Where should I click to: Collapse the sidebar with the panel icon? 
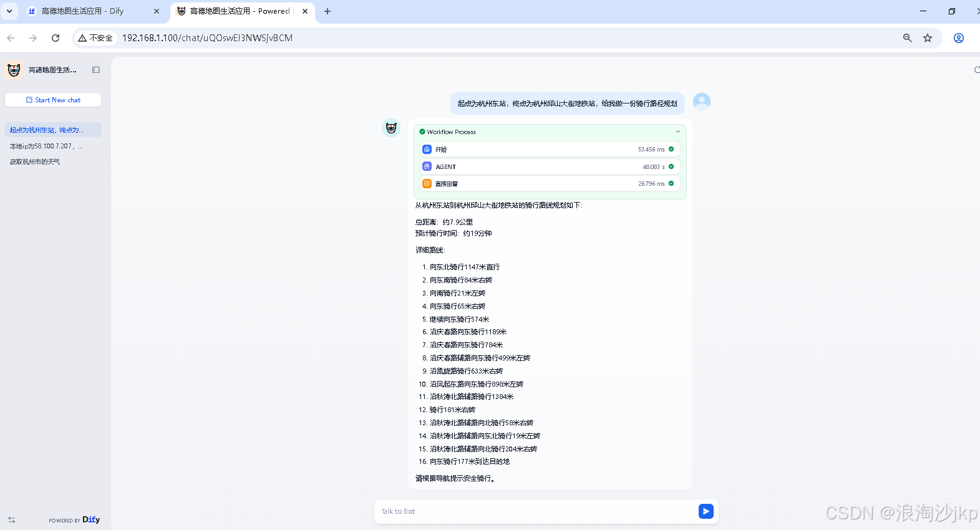click(x=96, y=70)
